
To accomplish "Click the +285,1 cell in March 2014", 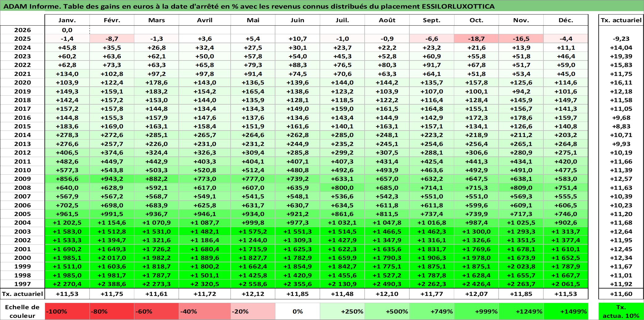I will pos(157,135).
